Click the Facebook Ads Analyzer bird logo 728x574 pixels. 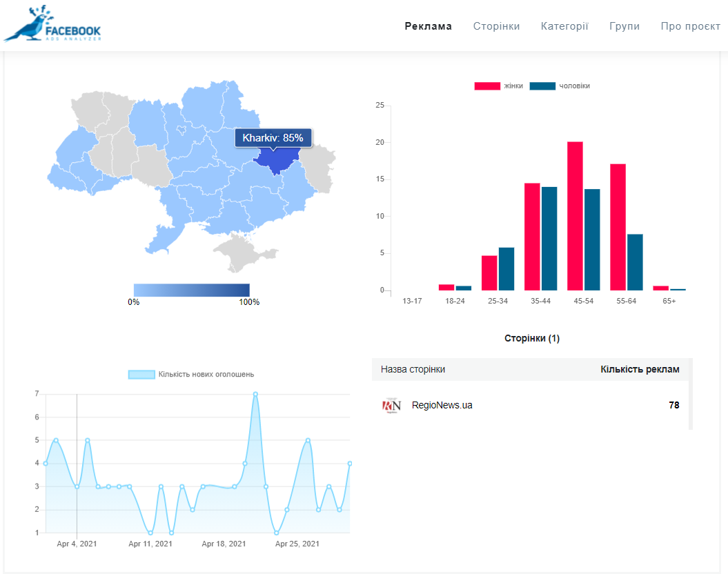52,26
